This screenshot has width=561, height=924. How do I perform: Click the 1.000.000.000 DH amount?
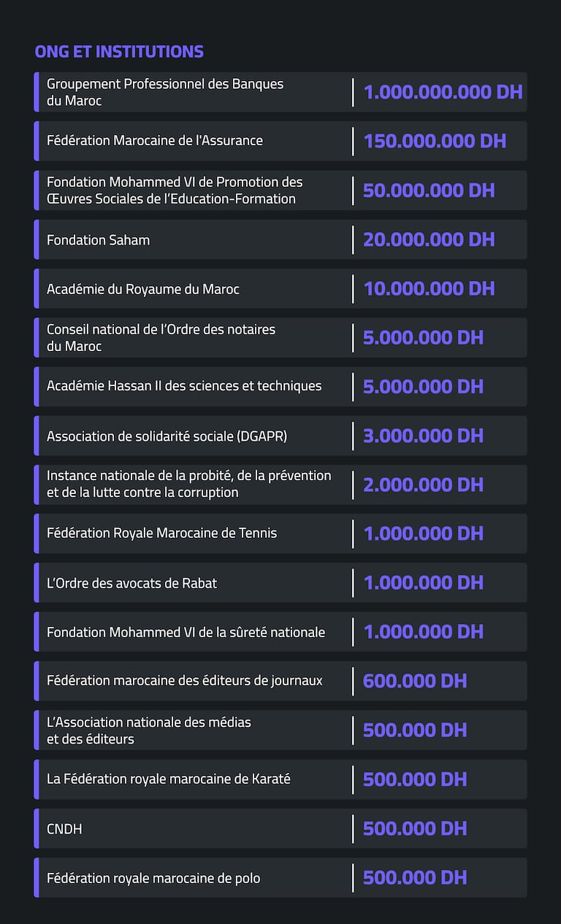tap(443, 92)
